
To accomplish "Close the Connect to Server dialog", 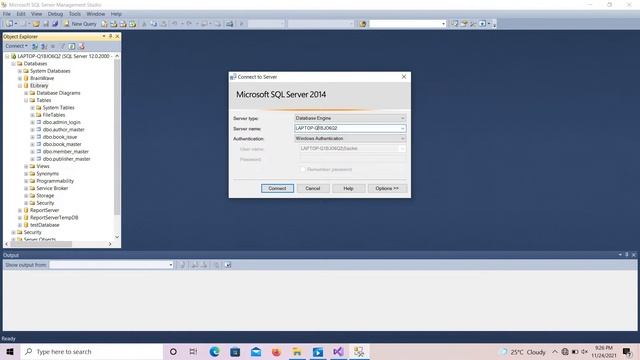I will coord(404,77).
